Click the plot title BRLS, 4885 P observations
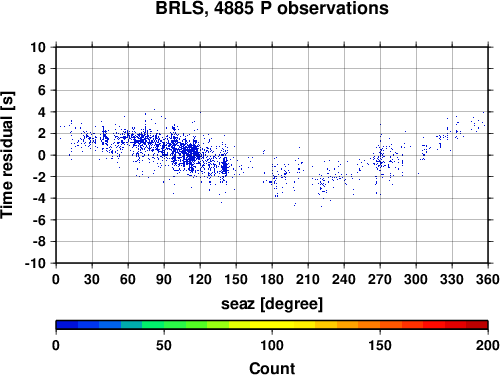The width and height of the screenshot is (500, 375). coord(272,8)
